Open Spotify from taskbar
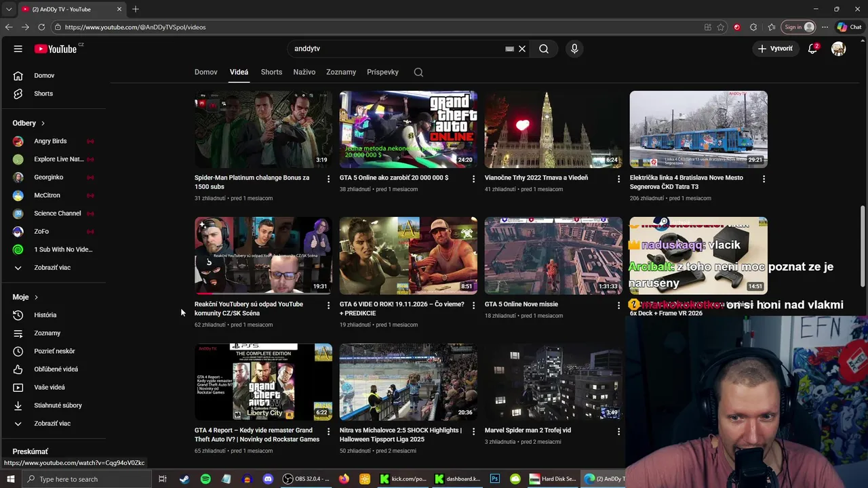 (205, 479)
